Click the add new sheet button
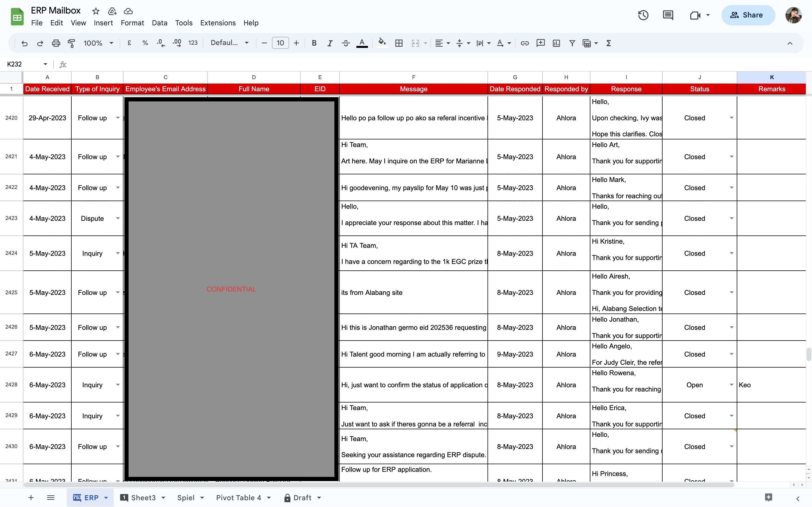 [x=31, y=498]
